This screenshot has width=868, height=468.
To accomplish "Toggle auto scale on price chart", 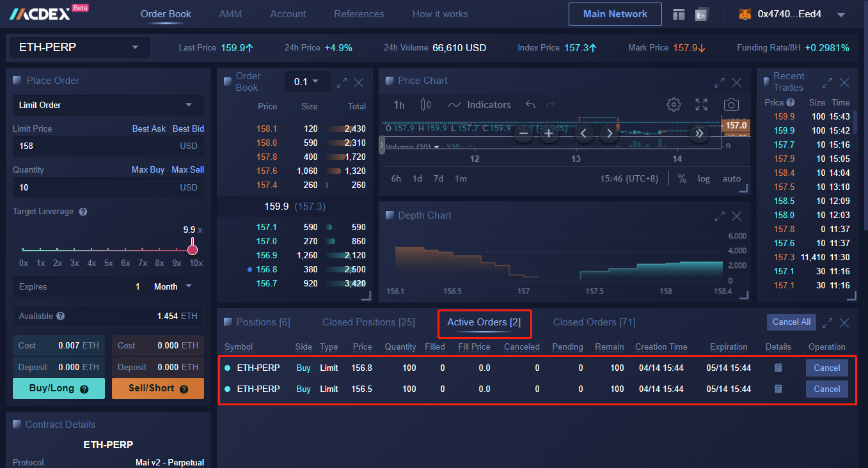I will click(732, 178).
